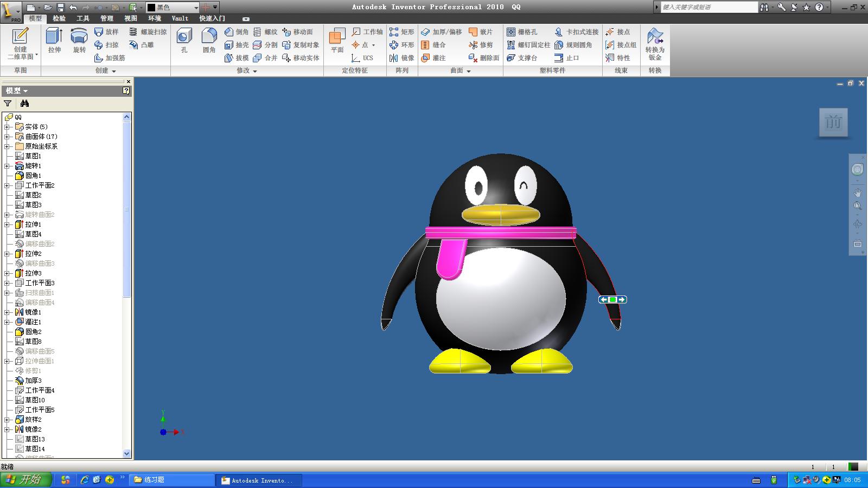Choose the 复制对象 tool
The image size is (868, 488).
point(301,45)
